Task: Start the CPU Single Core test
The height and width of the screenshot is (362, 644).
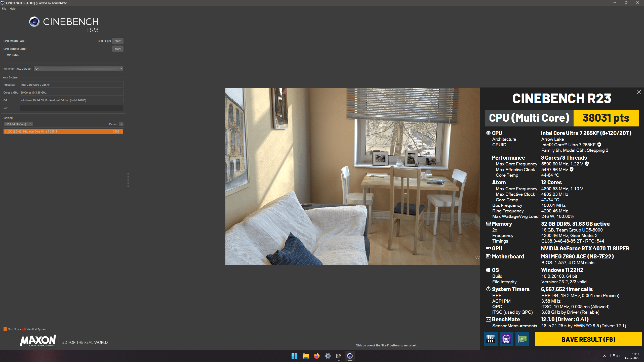Action: pos(117,49)
